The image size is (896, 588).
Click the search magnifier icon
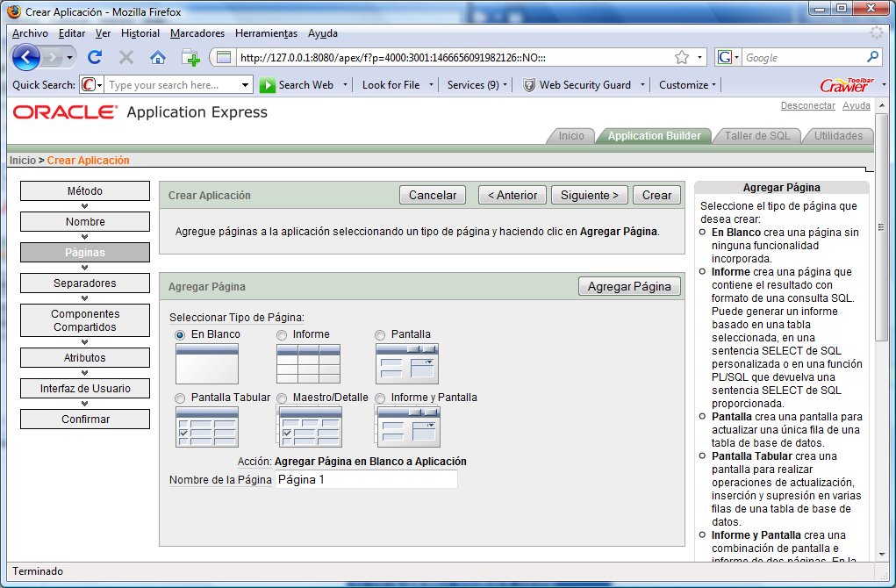(x=872, y=57)
